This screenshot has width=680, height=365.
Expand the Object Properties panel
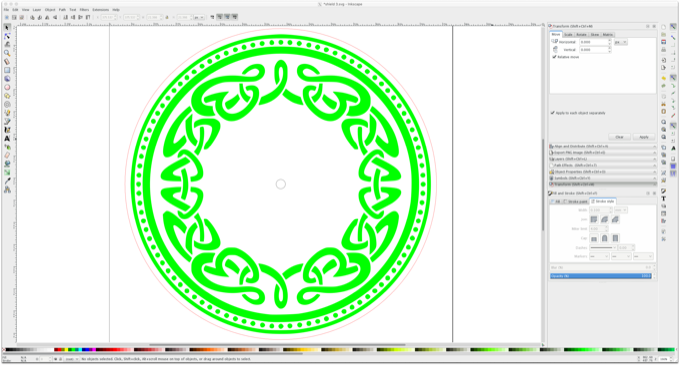[602, 172]
